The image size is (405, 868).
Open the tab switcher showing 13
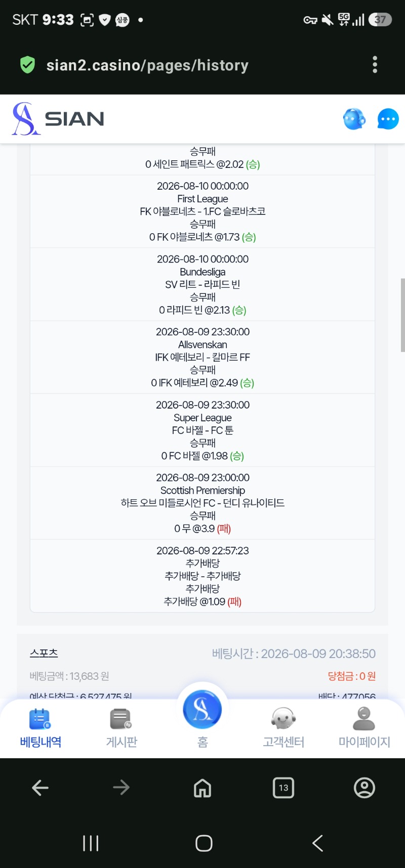coord(283,788)
